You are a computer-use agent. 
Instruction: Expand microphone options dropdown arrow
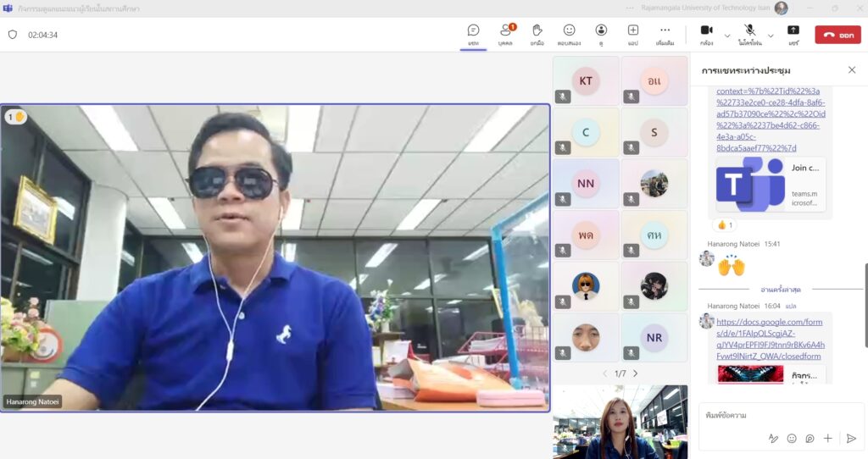(771, 36)
